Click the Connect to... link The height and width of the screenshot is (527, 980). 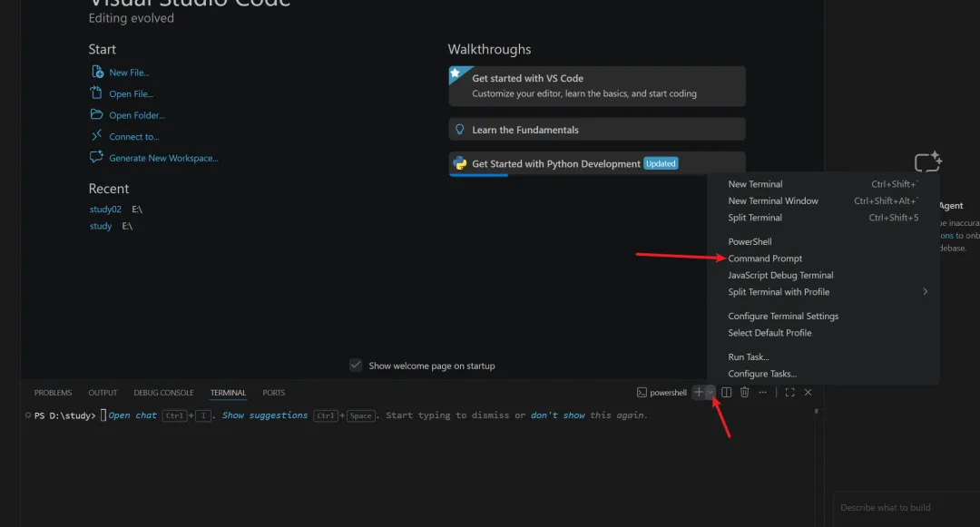tap(133, 137)
